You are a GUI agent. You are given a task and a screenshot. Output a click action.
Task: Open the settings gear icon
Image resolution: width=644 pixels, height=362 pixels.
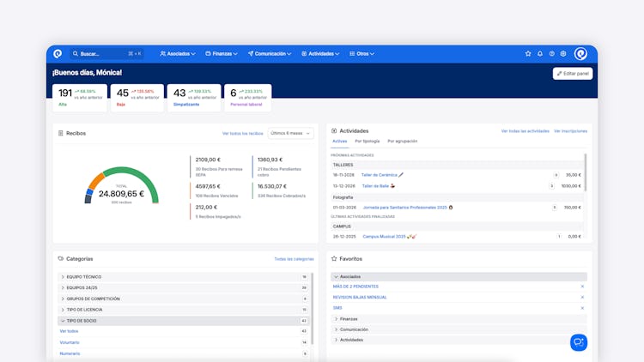pos(563,54)
